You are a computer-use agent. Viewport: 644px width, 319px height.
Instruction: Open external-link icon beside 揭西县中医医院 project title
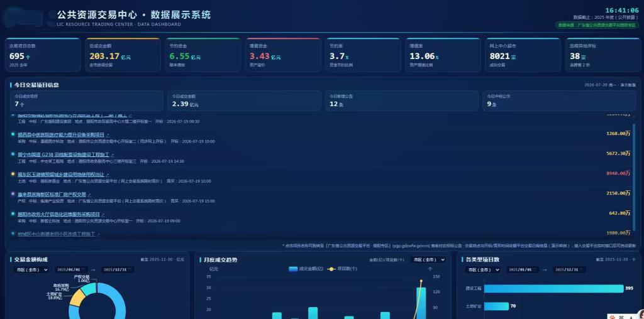pos(108,135)
